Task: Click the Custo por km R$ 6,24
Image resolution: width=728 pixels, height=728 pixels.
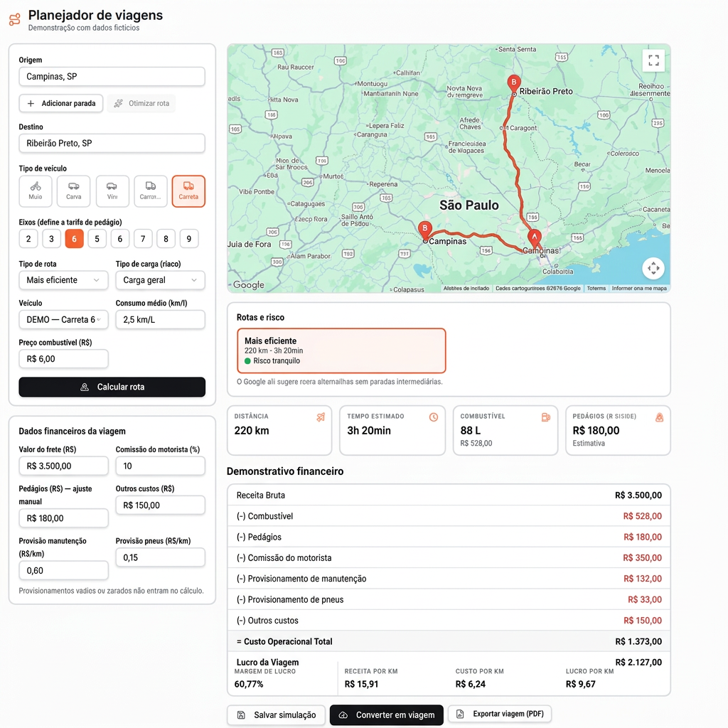Action: pyautogui.click(x=471, y=684)
